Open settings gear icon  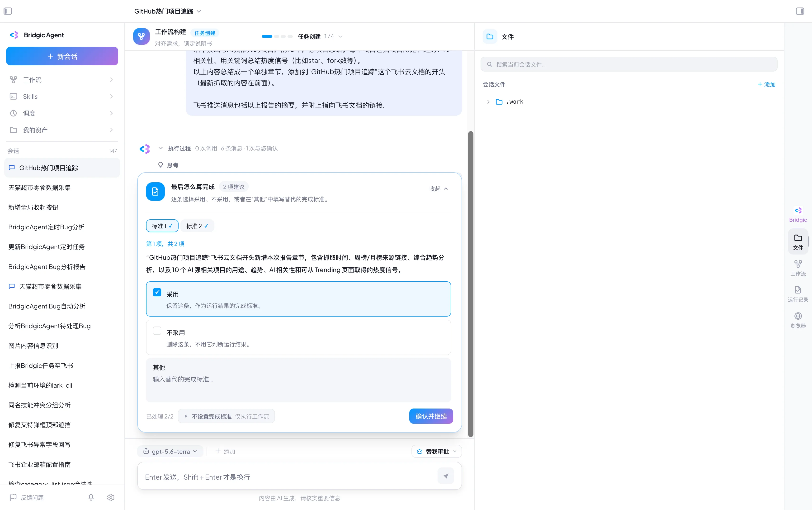[x=111, y=497]
